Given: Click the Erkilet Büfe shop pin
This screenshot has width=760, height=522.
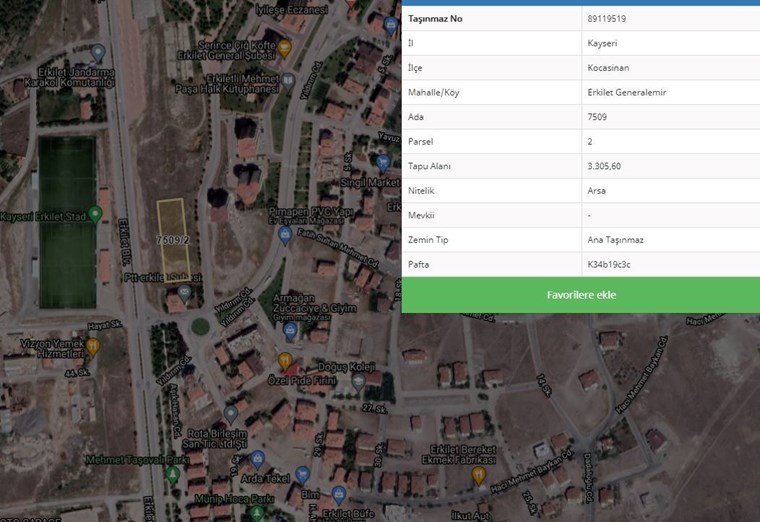Looking at the screenshot, I should click(x=338, y=495).
